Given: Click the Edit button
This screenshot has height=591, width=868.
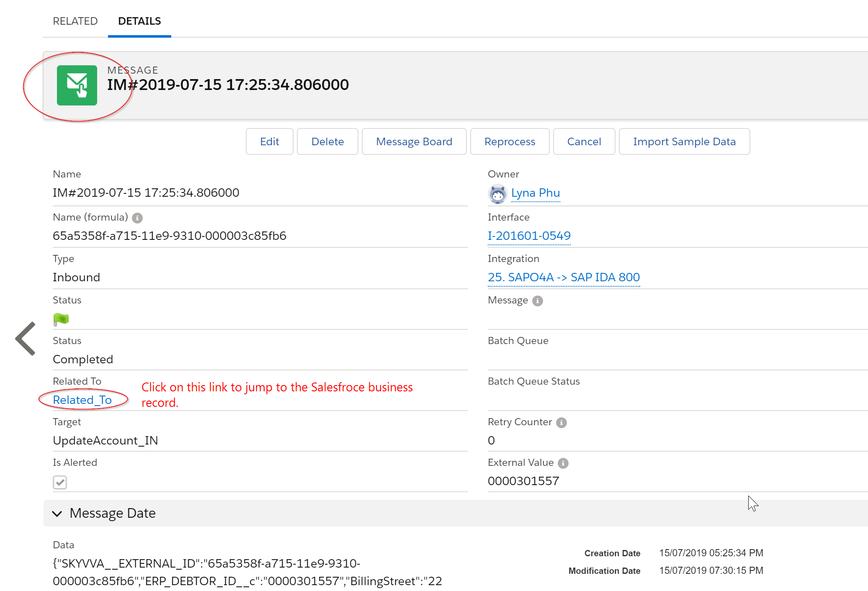Looking at the screenshot, I should click(x=269, y=142).
